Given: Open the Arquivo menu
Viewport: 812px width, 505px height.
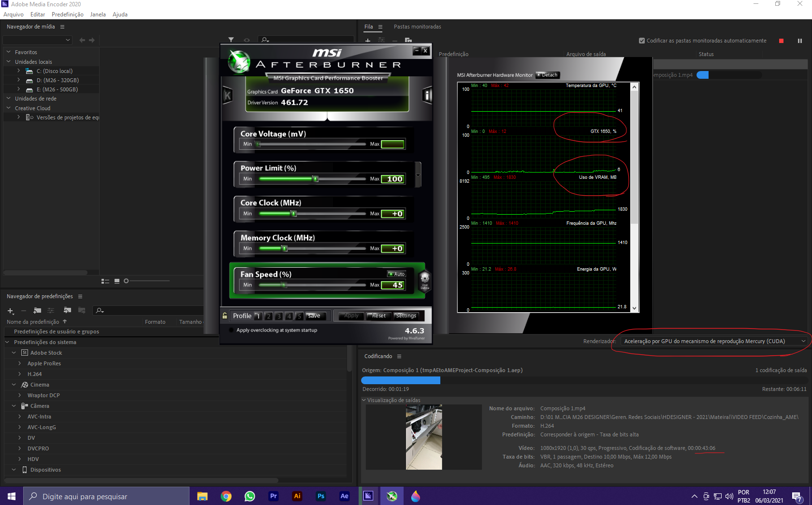Looking at the screenshot, I should [14, 14].
